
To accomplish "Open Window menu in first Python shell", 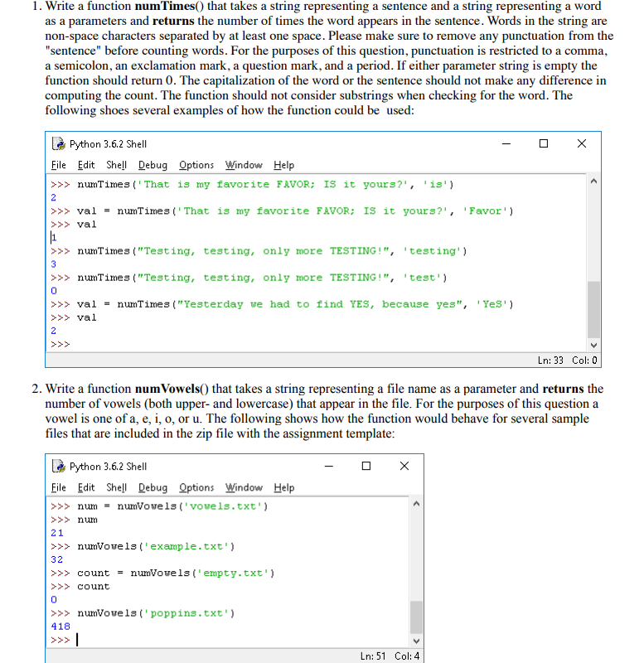I will pos(244,165).
